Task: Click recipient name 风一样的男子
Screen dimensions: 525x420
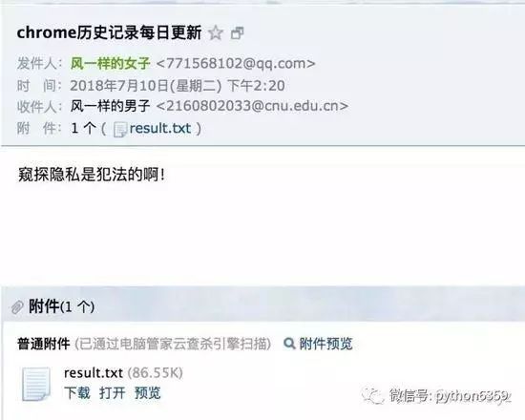Action: 110,106
